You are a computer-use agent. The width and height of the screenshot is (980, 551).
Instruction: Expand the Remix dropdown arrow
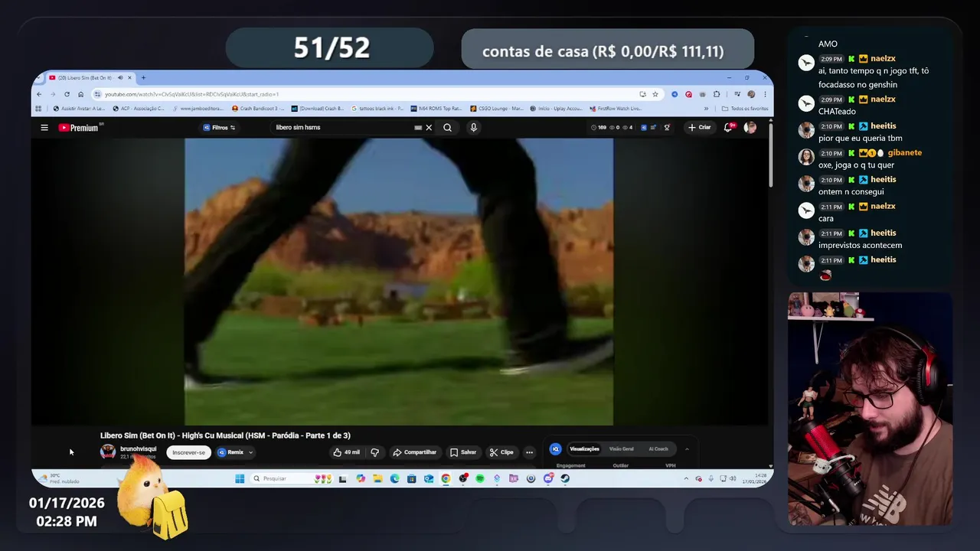click(250, 452)
